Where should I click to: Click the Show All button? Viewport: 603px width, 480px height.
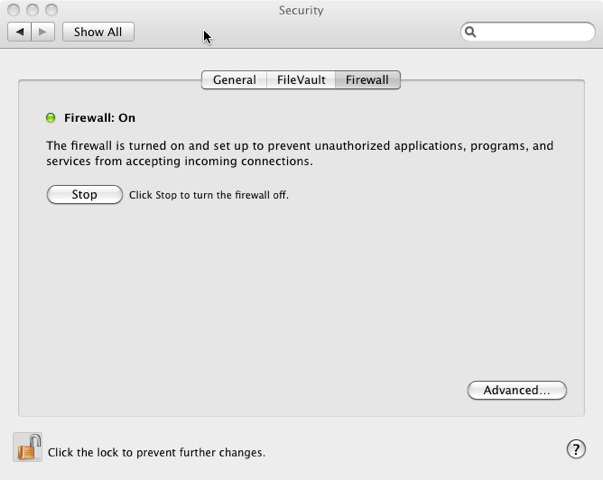(x=98, y=32)
